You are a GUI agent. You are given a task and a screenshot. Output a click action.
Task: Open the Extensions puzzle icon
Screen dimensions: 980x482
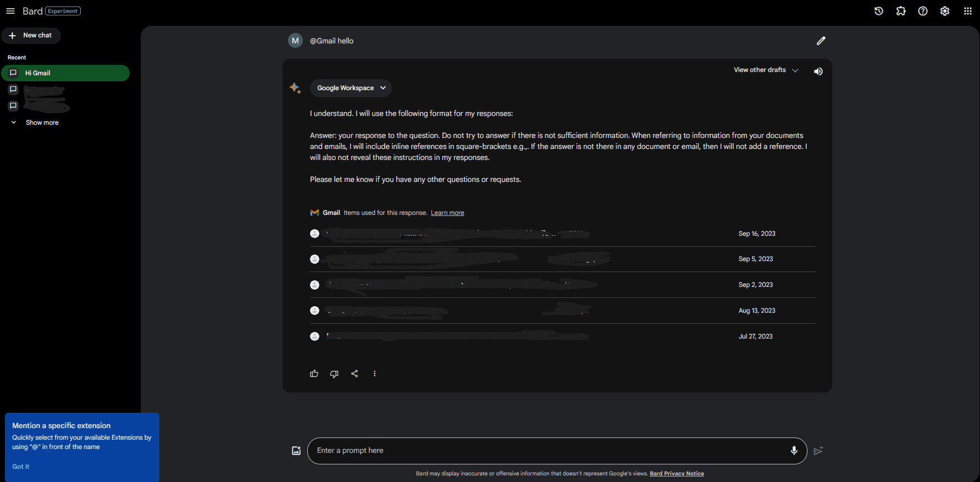pyautogui.click(x=901, y=11)
